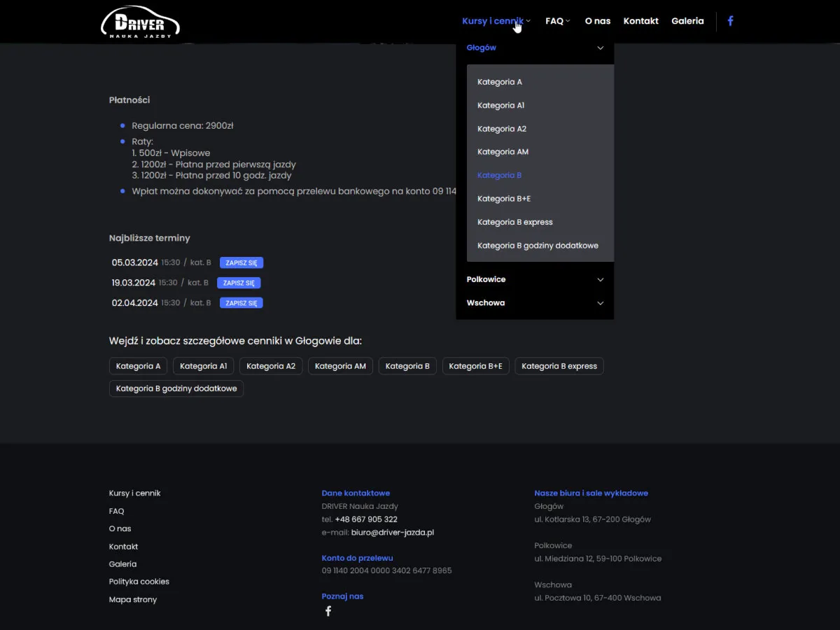Screen dimensions: 840x630
Task: Sign up for the 05.03.2024 course
Action: click(x=241, y=263)
